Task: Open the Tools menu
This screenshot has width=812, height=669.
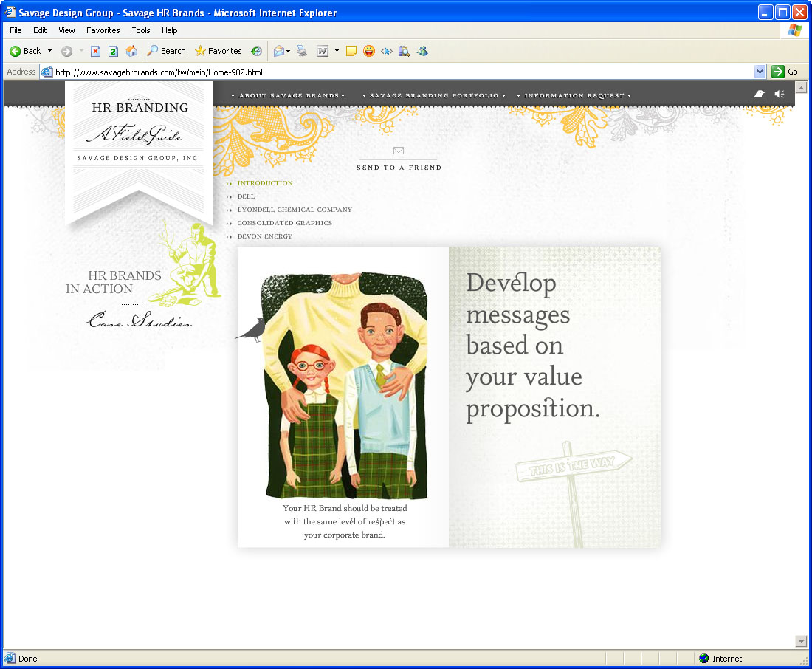Action: pos(141,30)
